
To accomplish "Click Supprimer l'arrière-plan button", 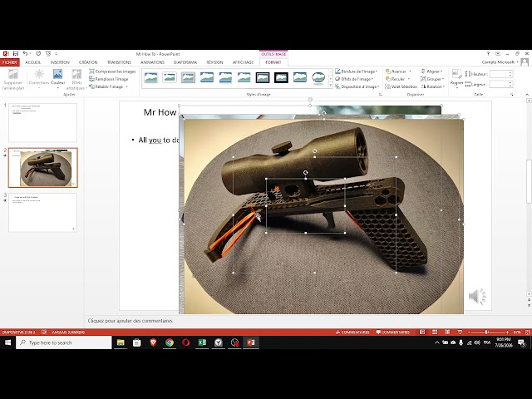I will point(13,80).
